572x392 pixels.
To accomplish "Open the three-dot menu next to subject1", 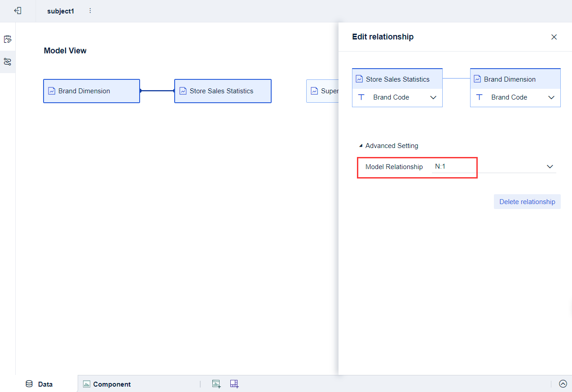I will point(90,11).
